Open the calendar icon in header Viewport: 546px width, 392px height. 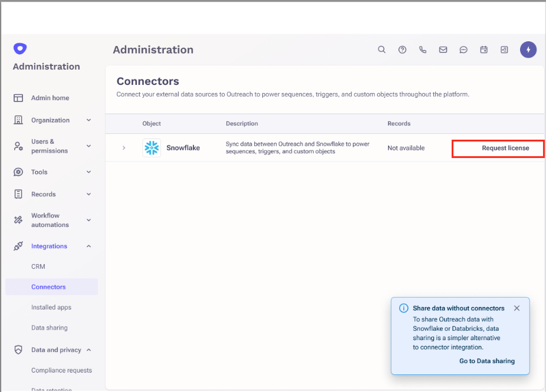(x=483, y=50)
